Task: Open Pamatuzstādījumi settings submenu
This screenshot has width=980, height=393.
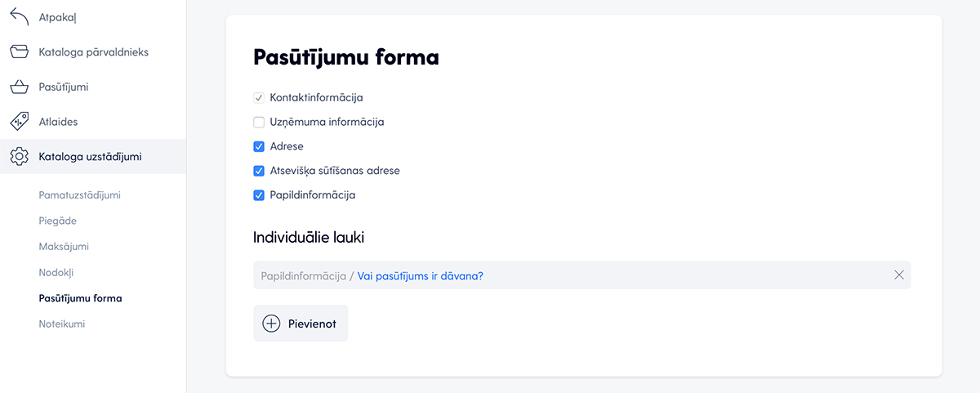Action: (x=85, y=195)
